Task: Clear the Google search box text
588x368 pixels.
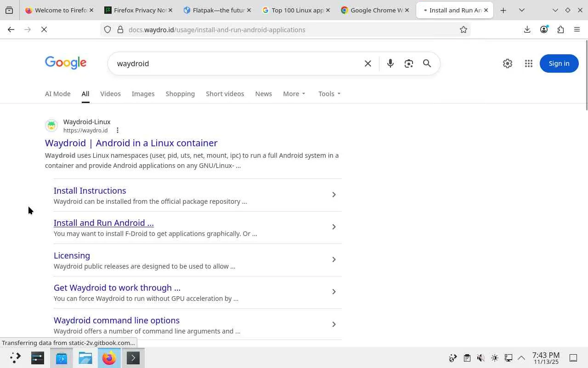Action: [368, 63]
